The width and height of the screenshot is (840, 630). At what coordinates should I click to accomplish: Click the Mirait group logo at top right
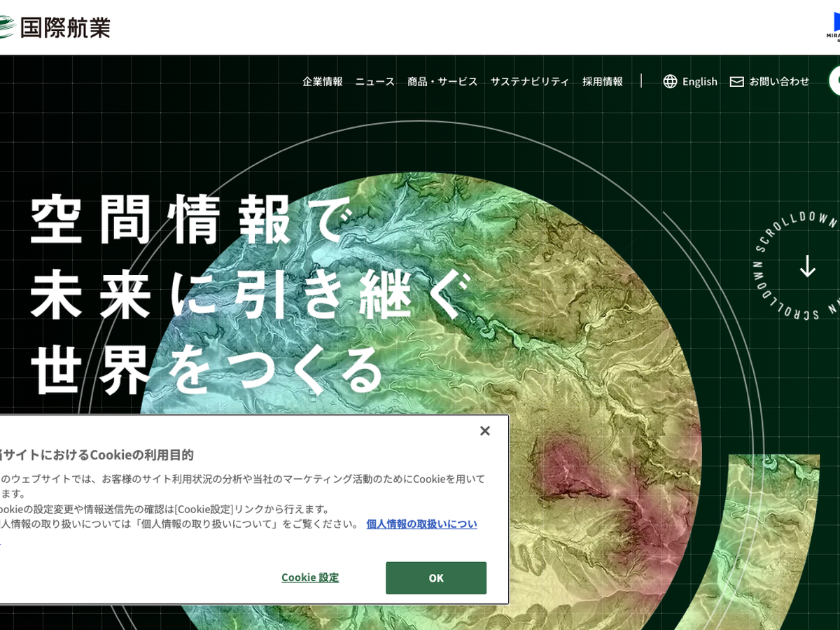click(x=833, y=27)
